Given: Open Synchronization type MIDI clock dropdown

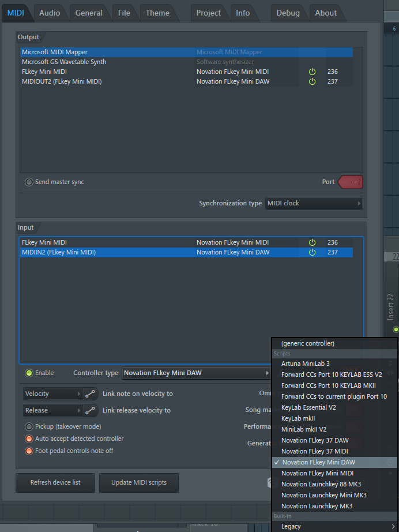Looking at the screenshot, I should (x=314, y=203).
